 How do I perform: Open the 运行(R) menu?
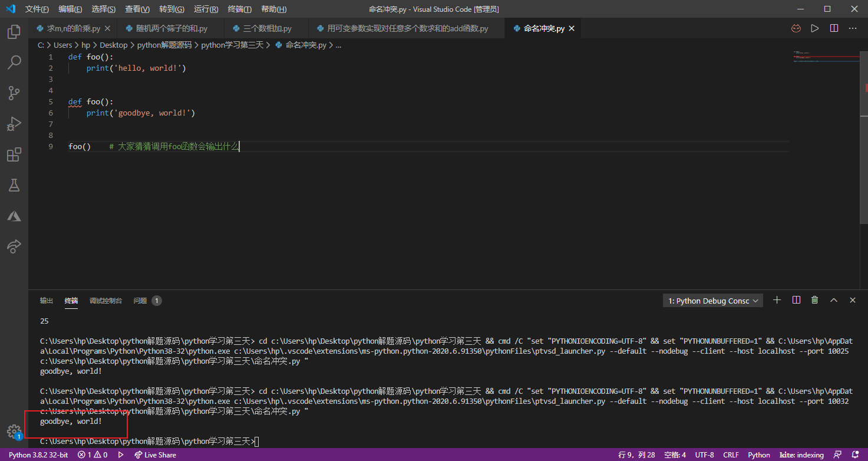click(x=206, y=9)
